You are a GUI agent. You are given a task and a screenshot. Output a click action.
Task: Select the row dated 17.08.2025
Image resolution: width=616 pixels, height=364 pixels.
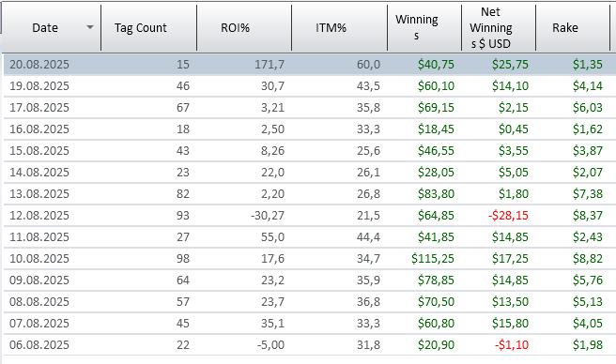pos(310,108)
